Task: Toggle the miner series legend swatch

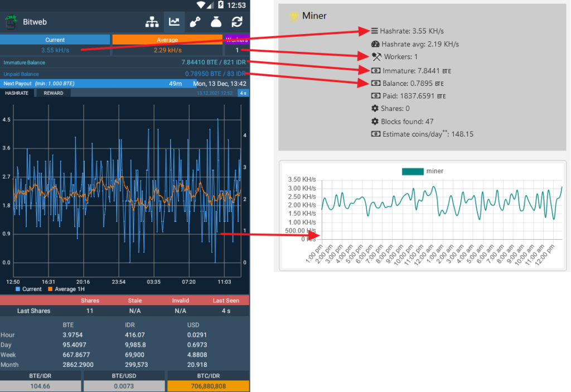Action: click(413, 171)
